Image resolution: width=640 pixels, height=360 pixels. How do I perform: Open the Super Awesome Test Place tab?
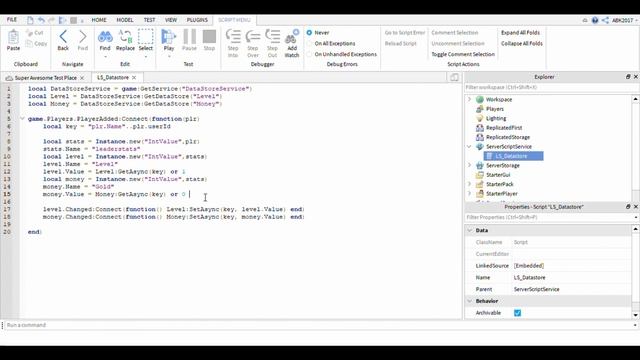tap(45, 78)
